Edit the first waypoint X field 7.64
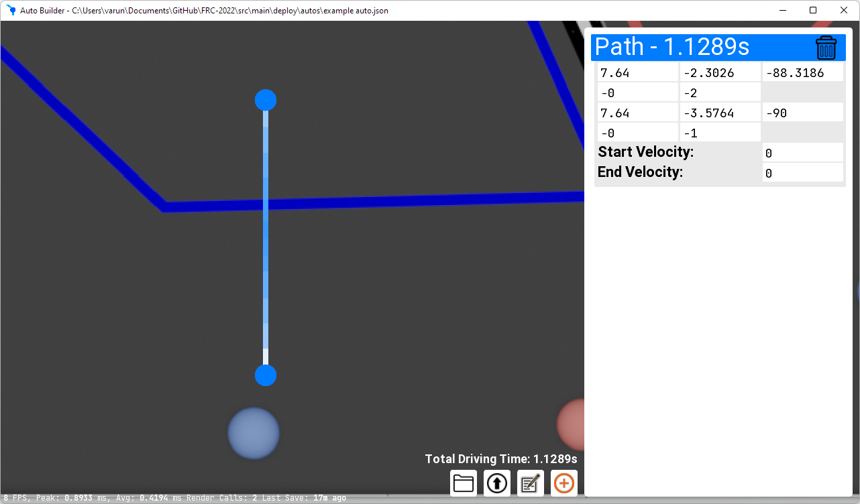The height and width of the screenshot is (504, 860). [x=638, y=72]
